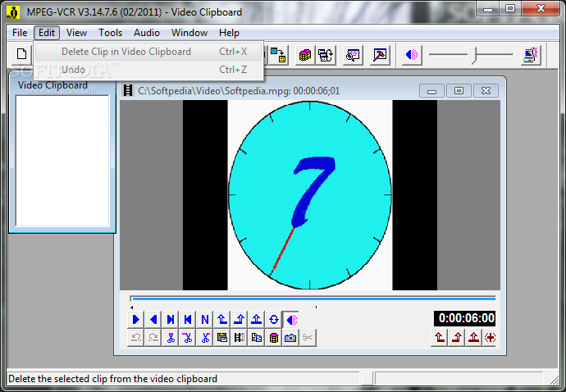
Task: Step forward to the next frame
Action: (171, 320)
